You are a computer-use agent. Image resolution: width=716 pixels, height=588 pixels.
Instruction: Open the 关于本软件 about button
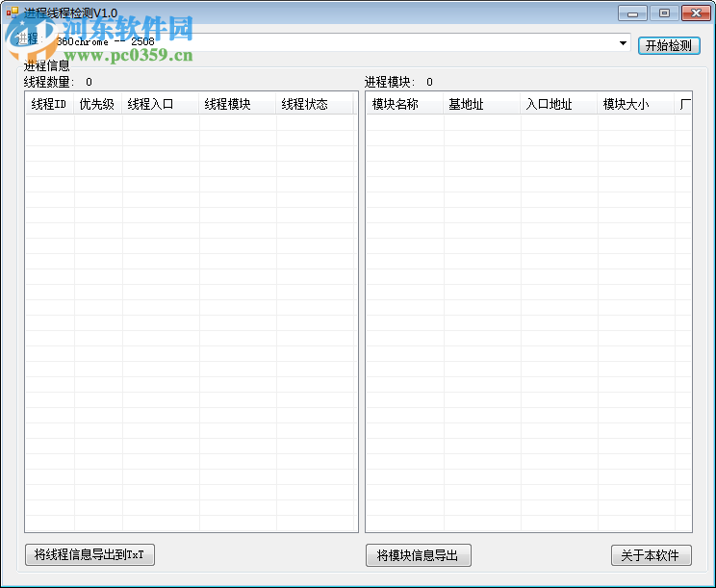pyautogui.click(x=651, y=555)
